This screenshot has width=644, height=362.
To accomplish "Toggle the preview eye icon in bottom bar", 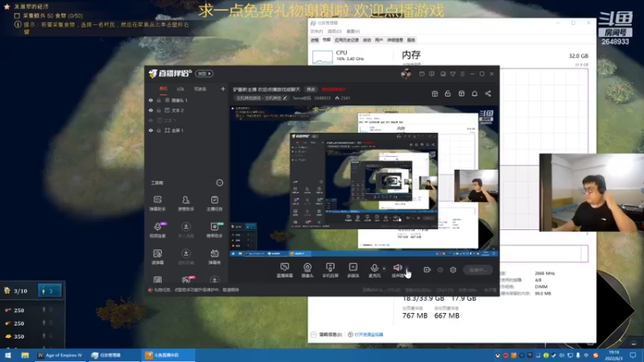I will [440, 269].
